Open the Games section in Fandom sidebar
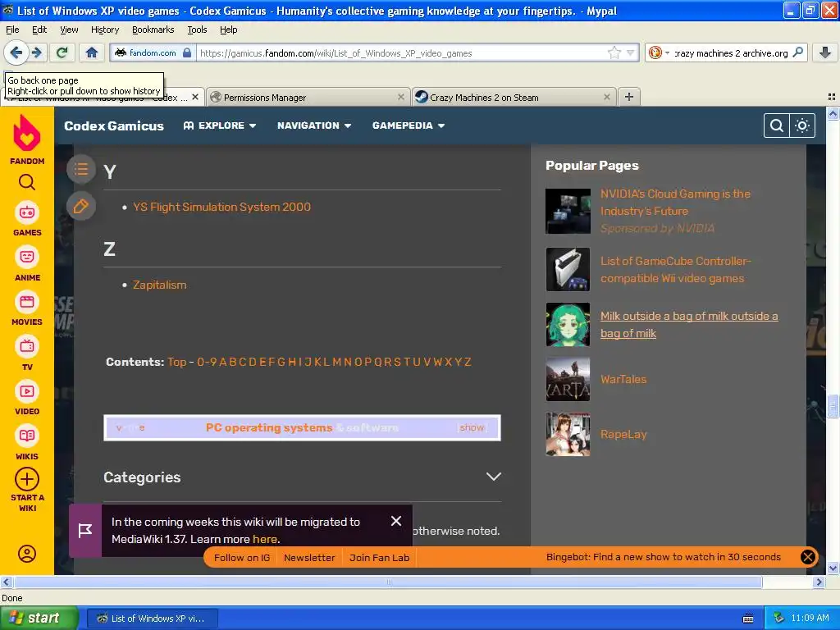The width and height of the screenshot is (840, 630). click(x=27, y=219)
